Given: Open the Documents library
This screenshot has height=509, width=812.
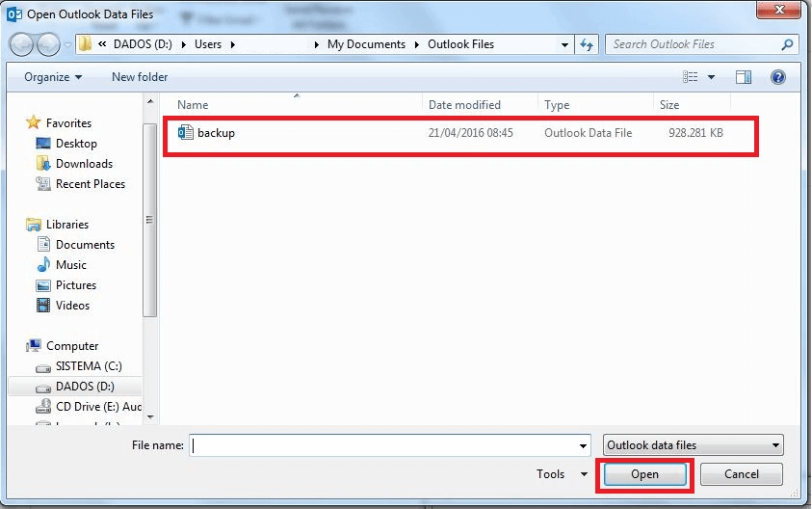Looking at the screenshot, I should click(x=85, y=244).
